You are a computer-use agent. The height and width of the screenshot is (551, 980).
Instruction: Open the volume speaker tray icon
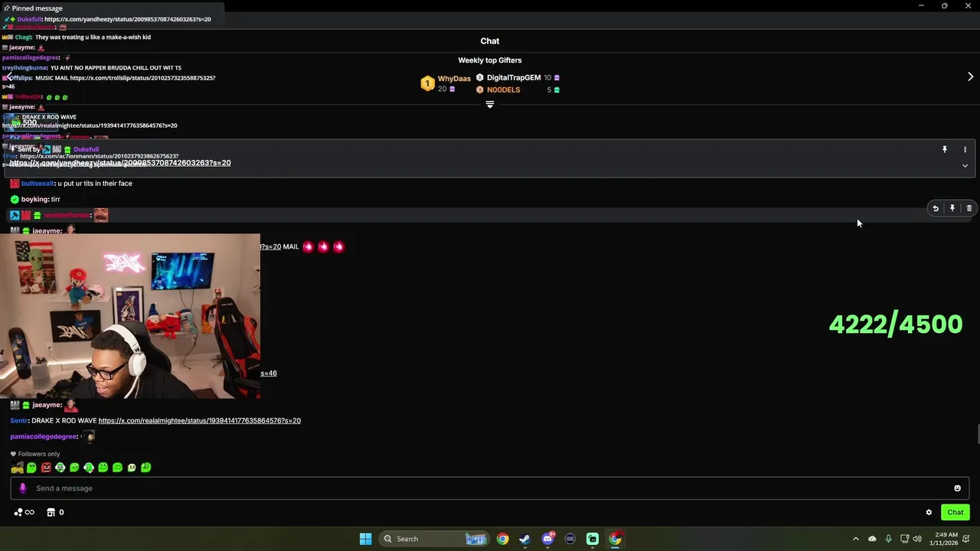(x=917, y=539)
